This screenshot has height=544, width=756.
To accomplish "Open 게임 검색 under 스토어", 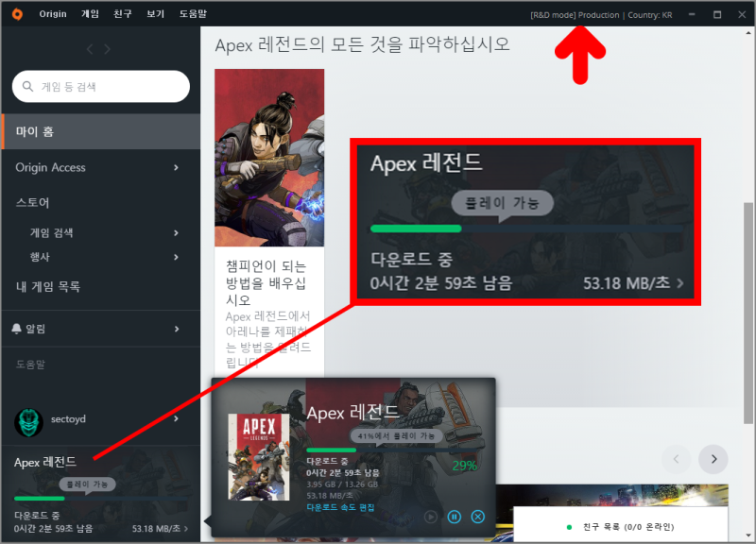I will point(52,233).
